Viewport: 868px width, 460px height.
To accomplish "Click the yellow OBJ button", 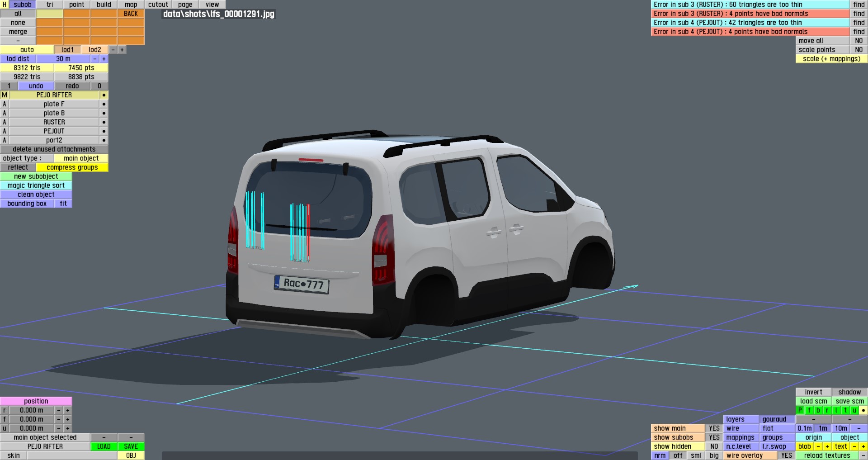I will coord(131,455).
